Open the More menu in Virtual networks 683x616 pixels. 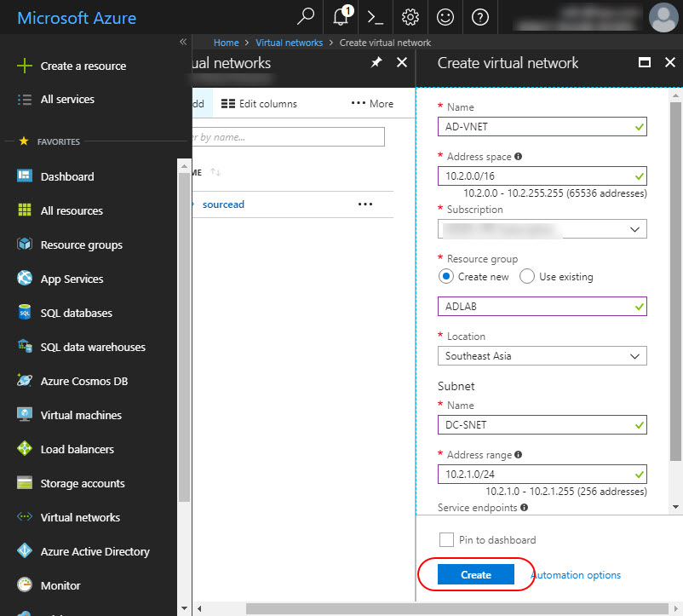pos(372,103)
